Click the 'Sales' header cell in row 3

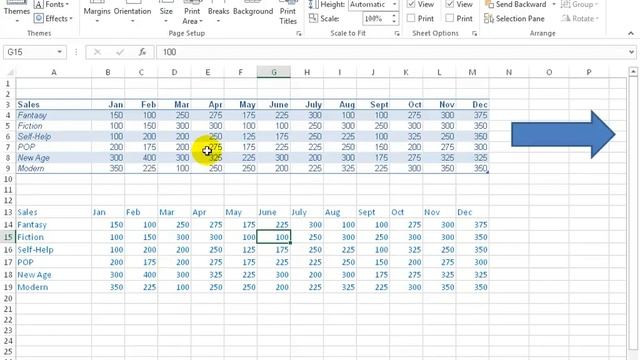click(x=53, y=104)
